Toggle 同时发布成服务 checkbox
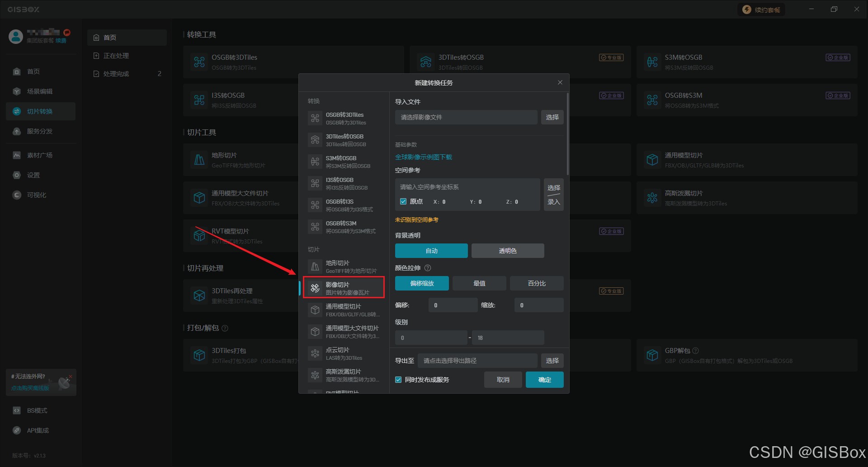 point(398,380)
